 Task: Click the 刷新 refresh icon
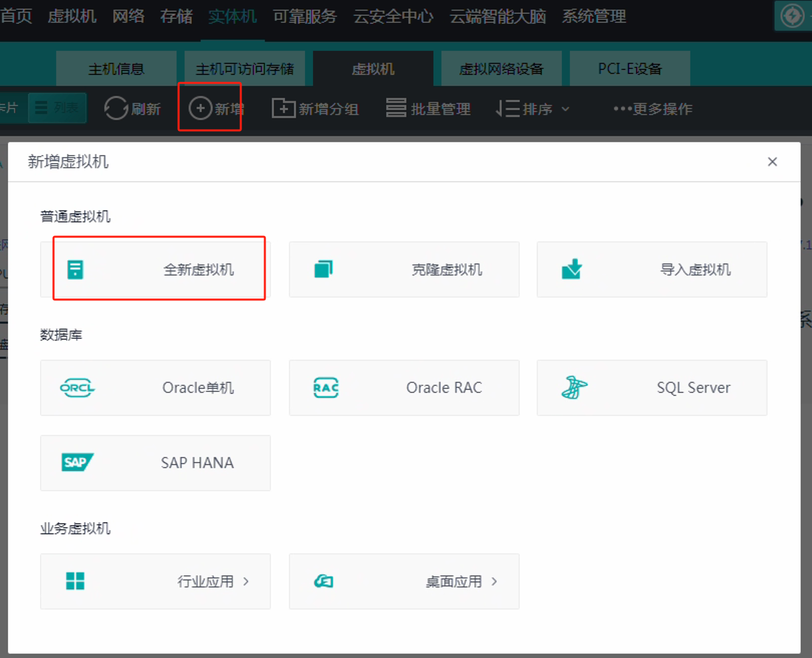coord(116,108)
